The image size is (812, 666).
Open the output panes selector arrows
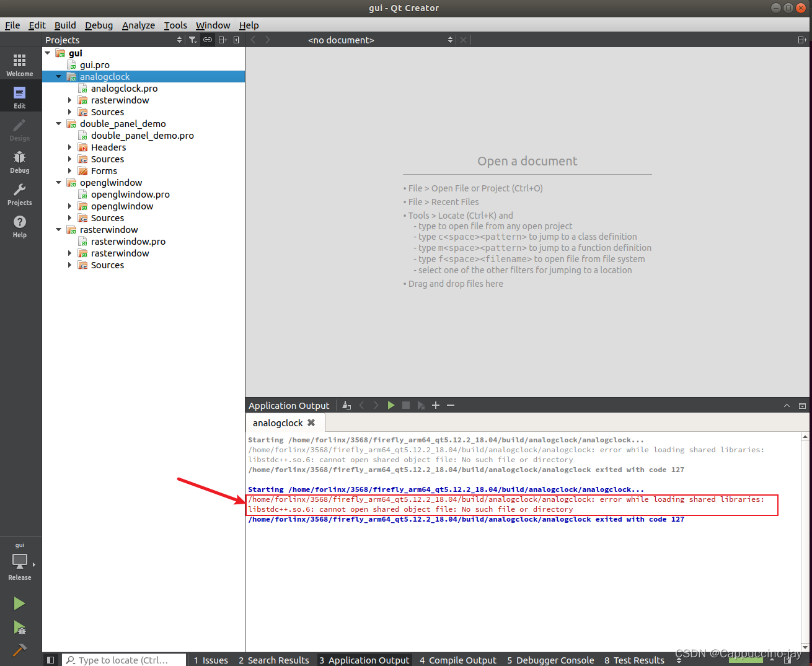tap(679, 660)
